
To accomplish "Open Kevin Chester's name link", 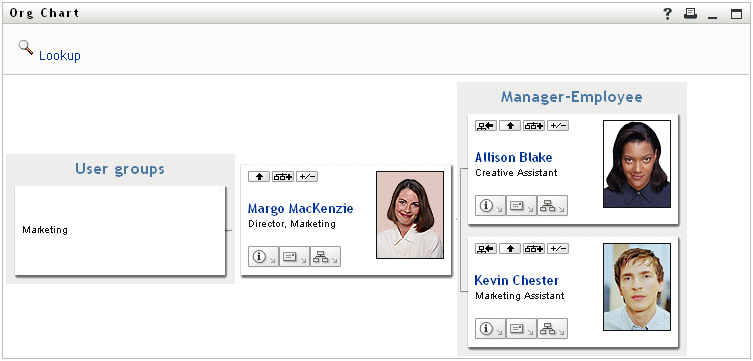I will pos(517,280).
